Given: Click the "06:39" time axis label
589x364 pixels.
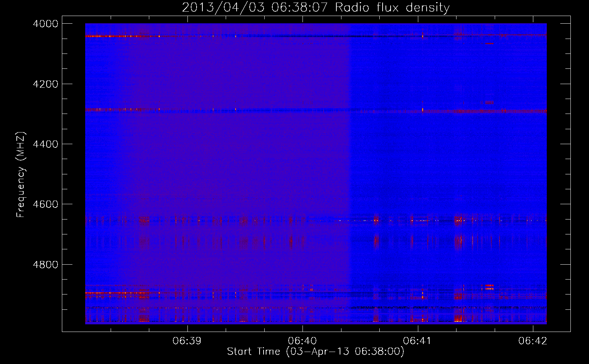Looking at the screenshot, I should tap(187, 341).
